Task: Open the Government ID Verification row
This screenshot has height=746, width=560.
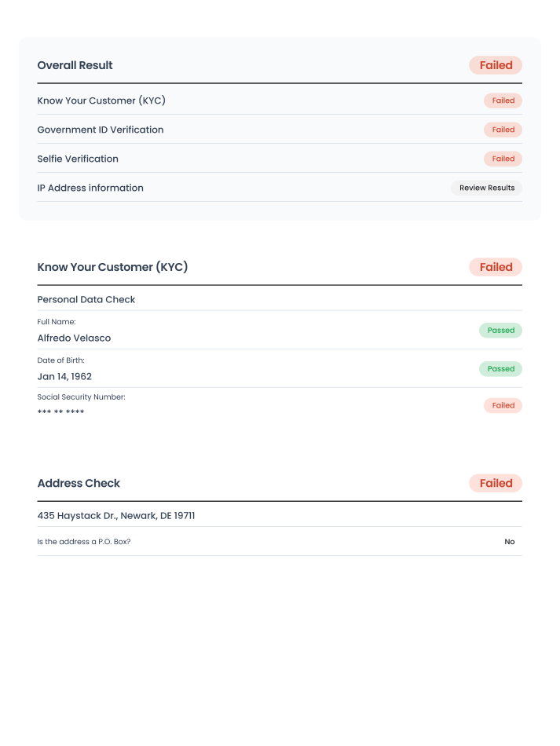Action: (x=101, y=130)
